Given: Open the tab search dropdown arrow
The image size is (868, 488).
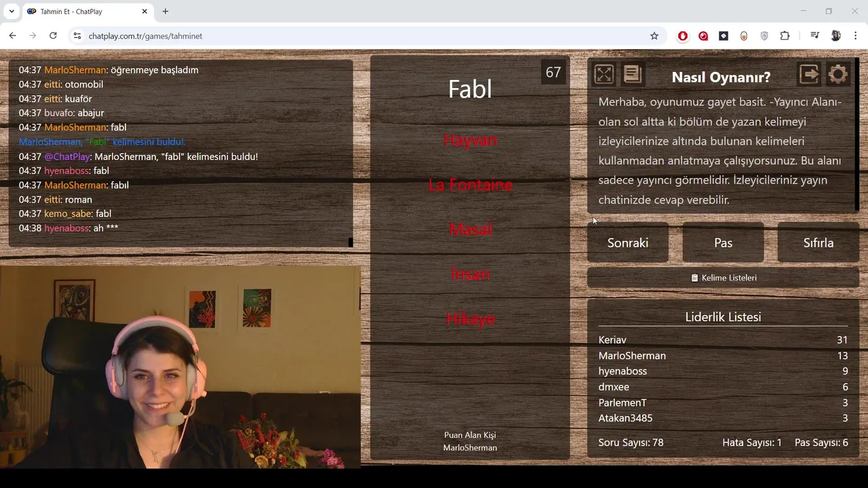Looking at the screenshot, I should coord(12,12).
